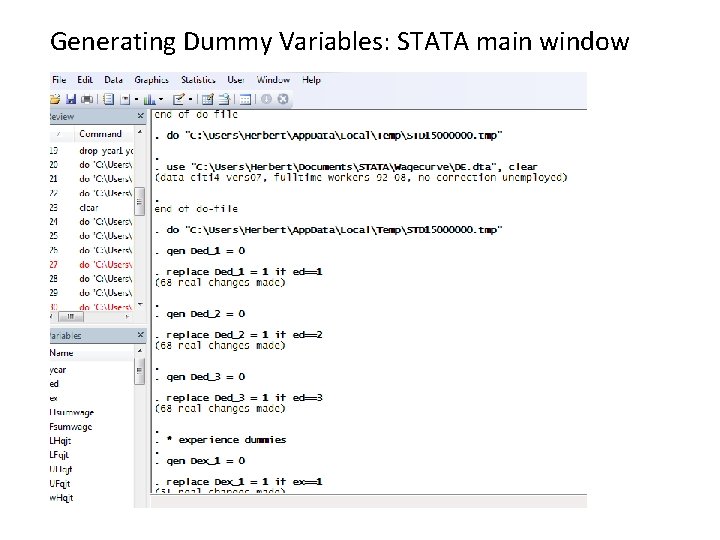Open the Edit menu
Viewport: 720px width, 540px height.
(85, 80)
